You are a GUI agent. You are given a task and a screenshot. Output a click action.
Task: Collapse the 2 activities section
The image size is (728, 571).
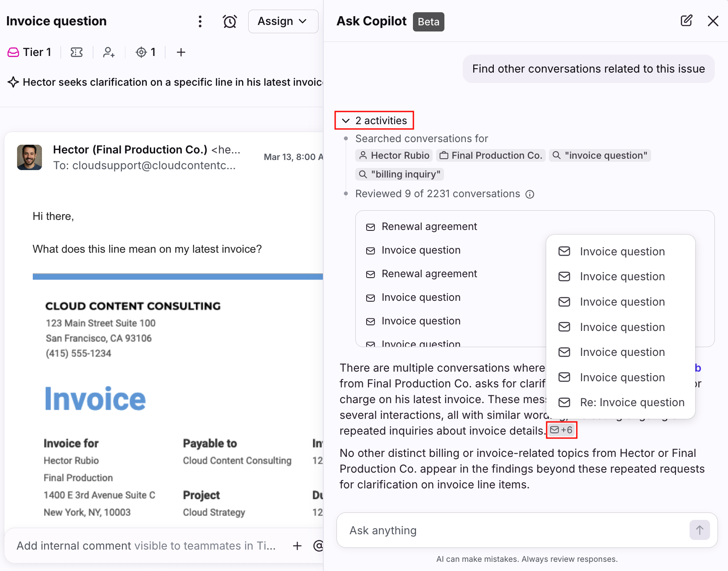374,121
